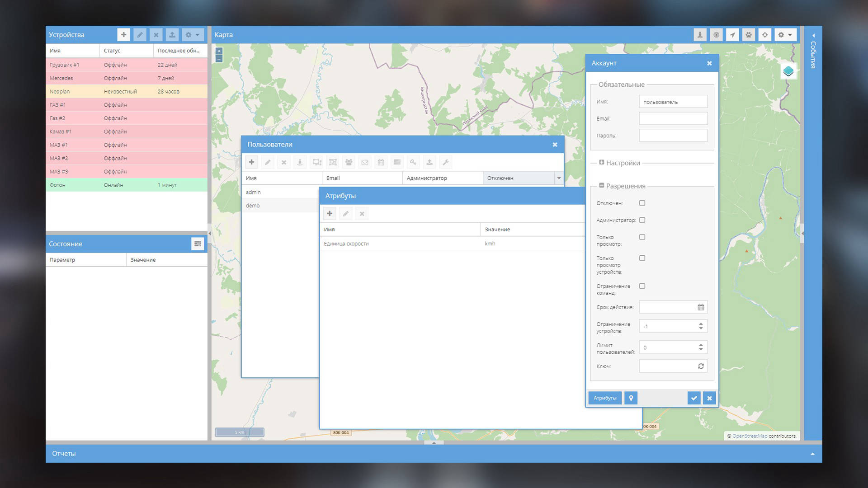Send login token with the key icon

[x=413, y=162]
